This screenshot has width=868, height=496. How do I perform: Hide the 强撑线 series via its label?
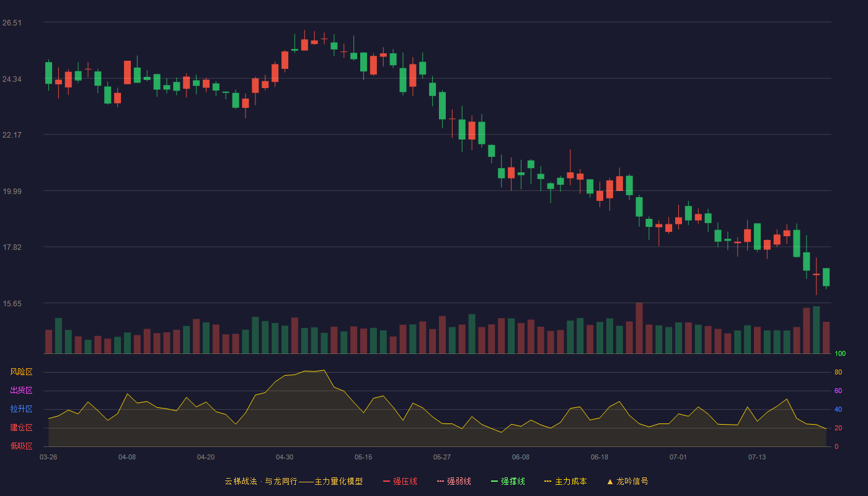[x=513, y=481]
